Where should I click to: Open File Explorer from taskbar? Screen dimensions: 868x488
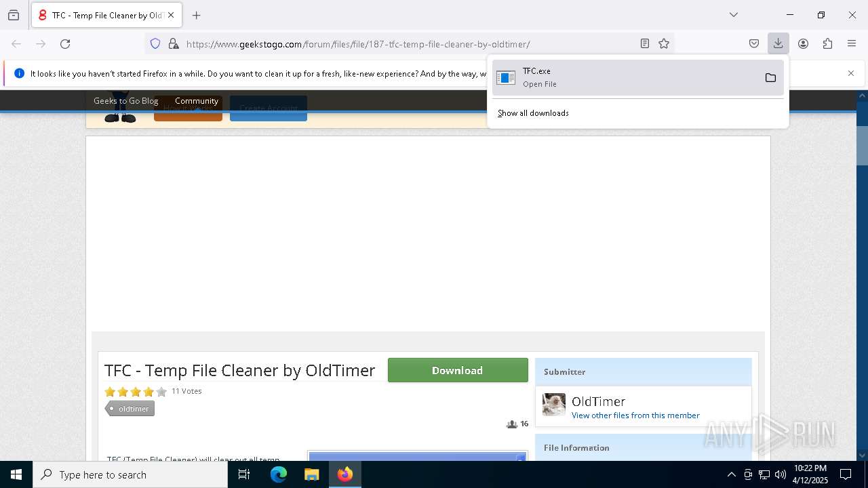coord(311,474)
